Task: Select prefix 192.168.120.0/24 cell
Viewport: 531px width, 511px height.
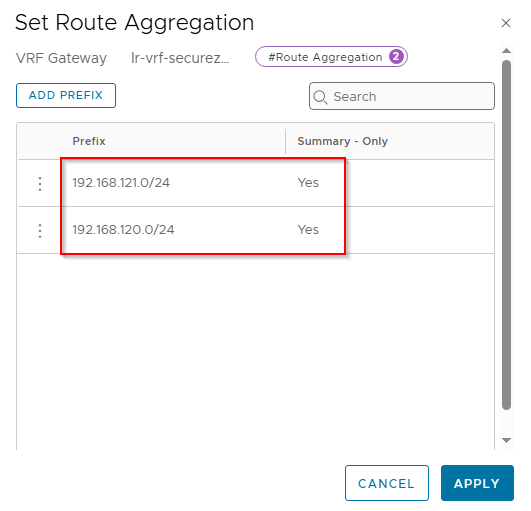Action: coord(123,230)
